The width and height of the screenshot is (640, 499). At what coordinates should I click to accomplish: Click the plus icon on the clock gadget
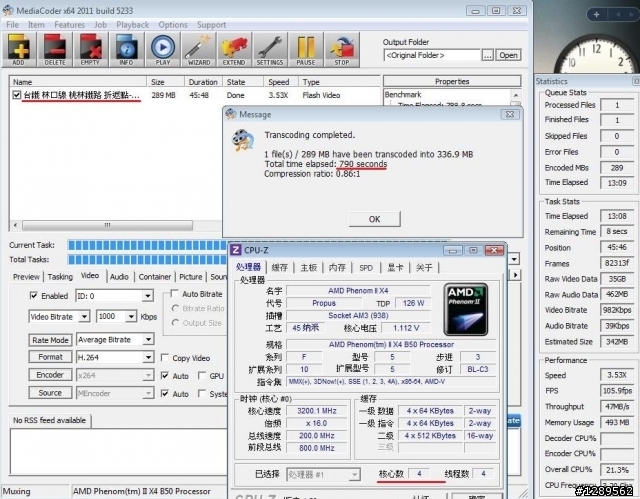596,15
